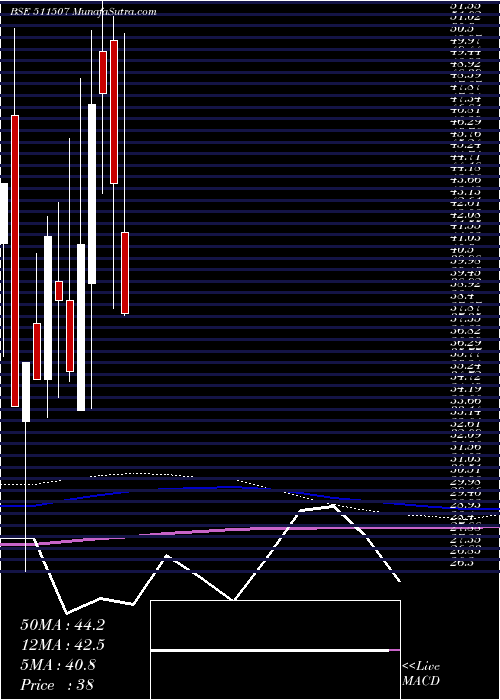Click the 12MA : 42.5 value
Viewport: 500px width, 700px height.
(x=62, y=645)
